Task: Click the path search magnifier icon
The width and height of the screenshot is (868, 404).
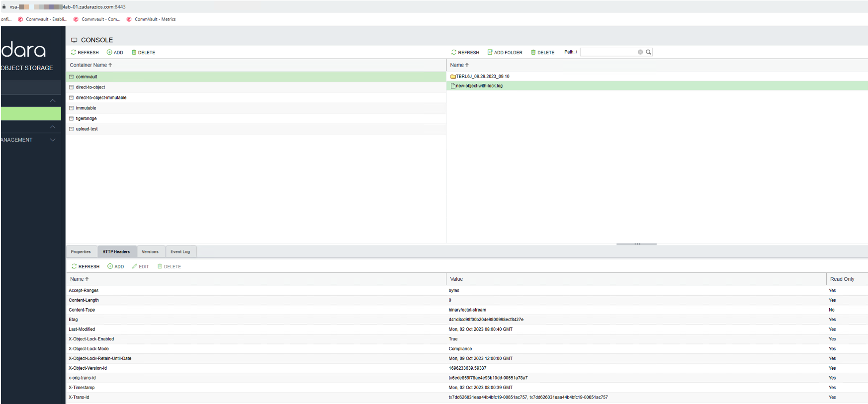Action: click(x=648, y=52)
